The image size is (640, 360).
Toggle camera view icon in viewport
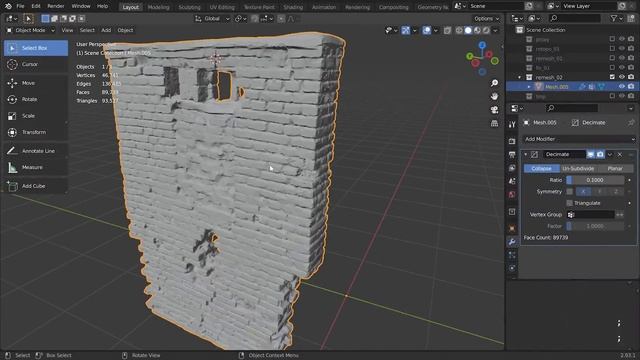point(494,110)
